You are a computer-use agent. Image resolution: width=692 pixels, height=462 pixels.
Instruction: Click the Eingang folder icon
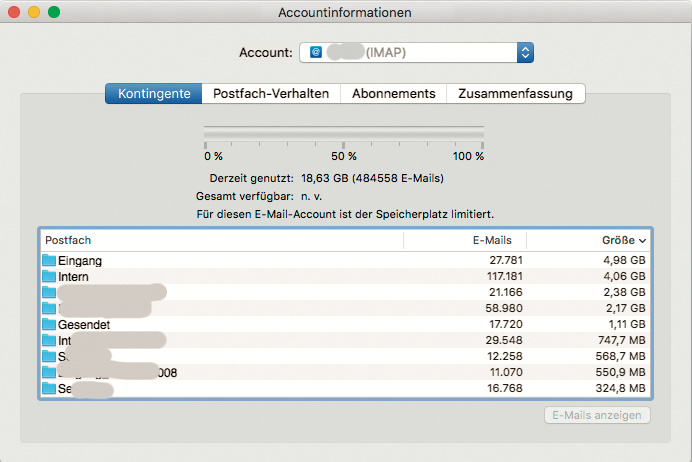coord(49,261)
